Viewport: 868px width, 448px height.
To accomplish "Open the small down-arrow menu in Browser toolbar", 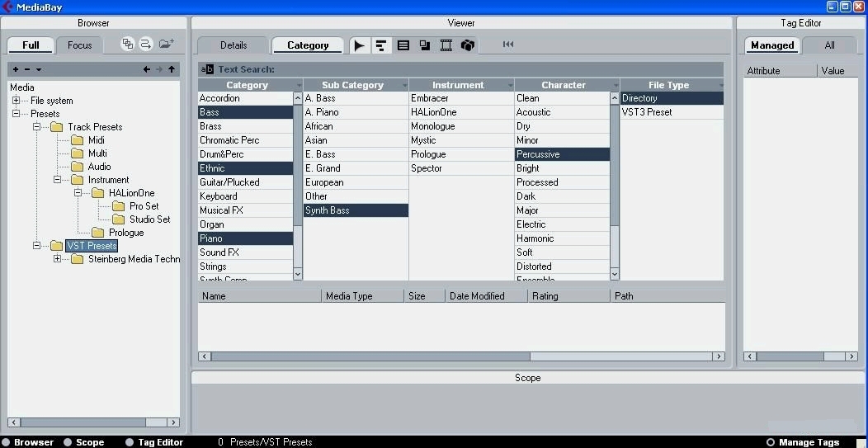I will pyautogui.click(x=38, y=70).
